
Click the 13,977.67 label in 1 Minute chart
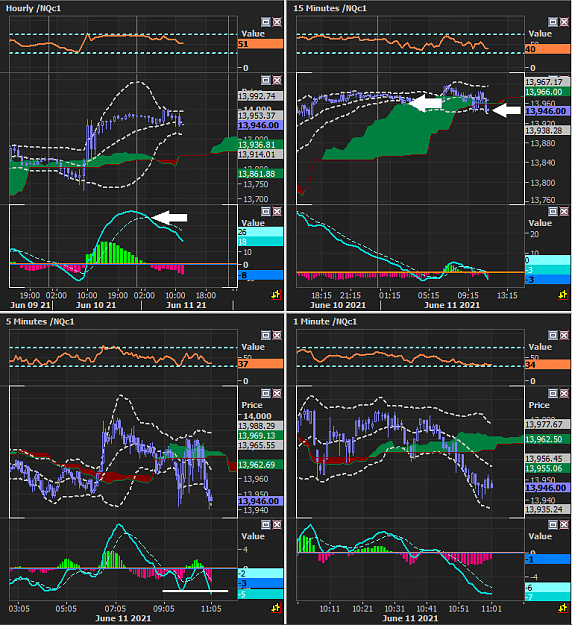(x=548, y=424)
